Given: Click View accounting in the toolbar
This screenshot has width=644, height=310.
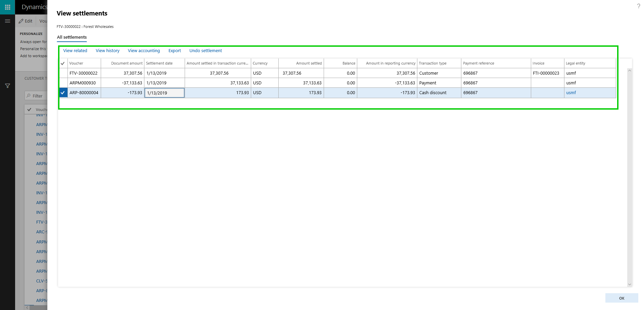Looking at the screenshot, I should (144, 51).
